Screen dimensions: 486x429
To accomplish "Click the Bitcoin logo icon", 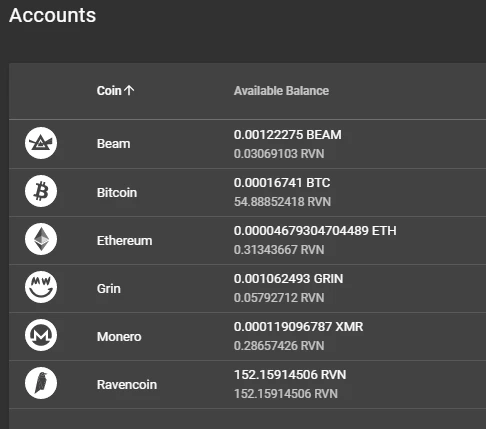I will [x=41, y=191].
